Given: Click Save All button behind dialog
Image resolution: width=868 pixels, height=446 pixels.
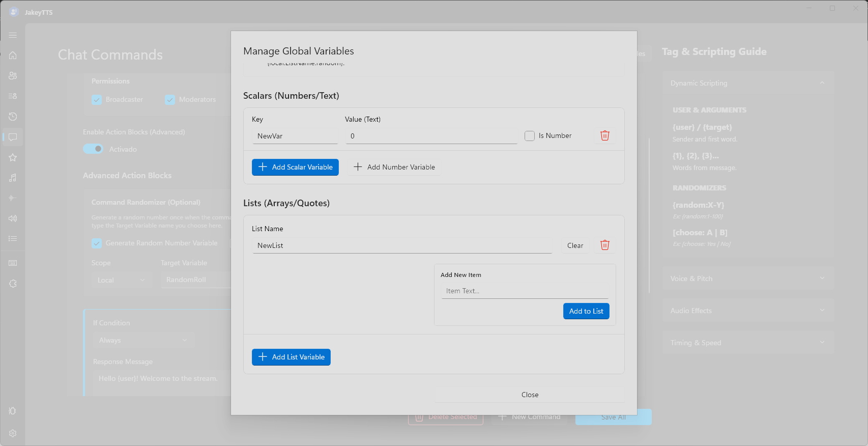Looking at the screenshot, I should [x=614, y=417].
